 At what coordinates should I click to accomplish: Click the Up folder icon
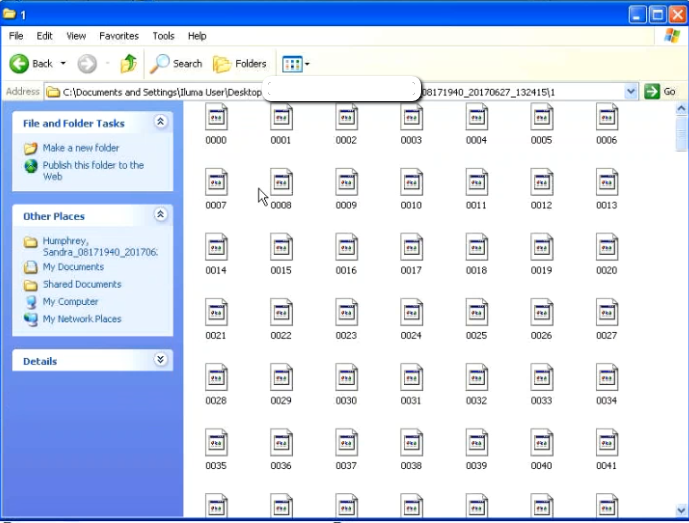[128, 64]
